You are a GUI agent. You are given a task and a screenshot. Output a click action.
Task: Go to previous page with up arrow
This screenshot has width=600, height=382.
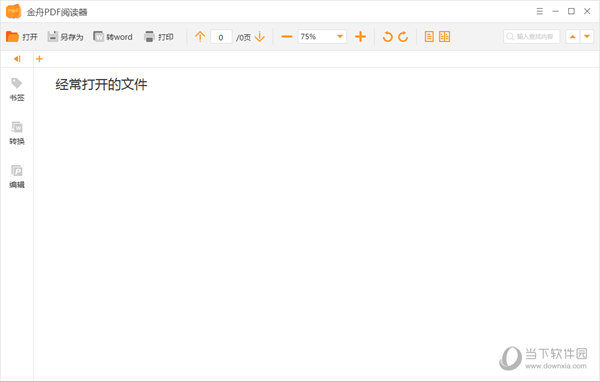pos(200,36)
